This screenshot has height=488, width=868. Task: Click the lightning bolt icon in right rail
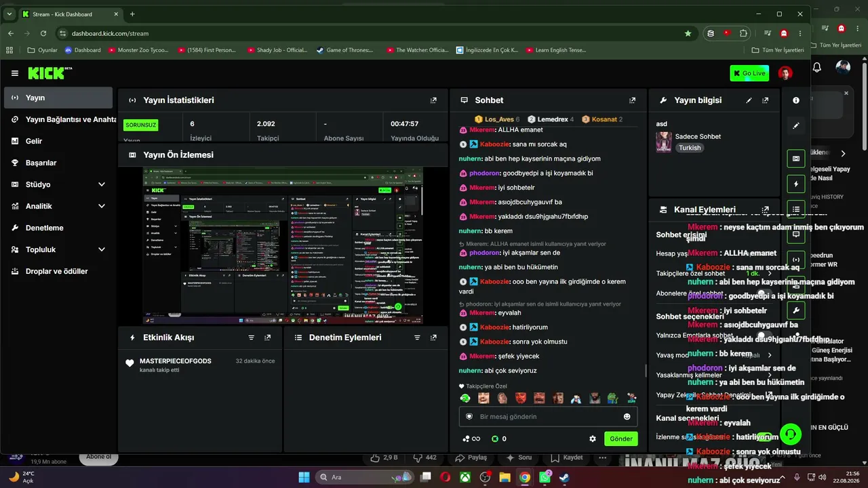(x=795, y=184)
